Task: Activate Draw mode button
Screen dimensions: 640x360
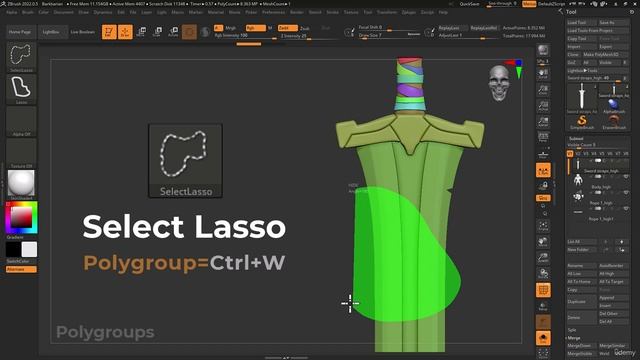Action: (x=125, y=32)
